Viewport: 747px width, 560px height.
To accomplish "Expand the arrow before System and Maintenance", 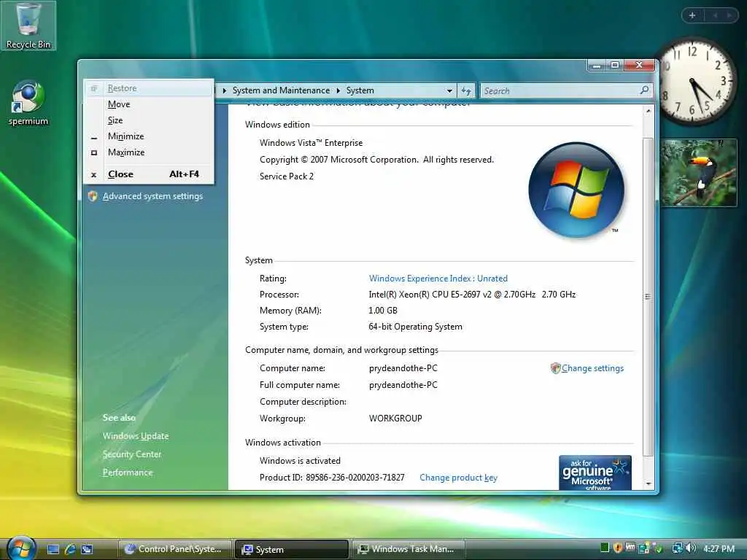I will point(225,90).
